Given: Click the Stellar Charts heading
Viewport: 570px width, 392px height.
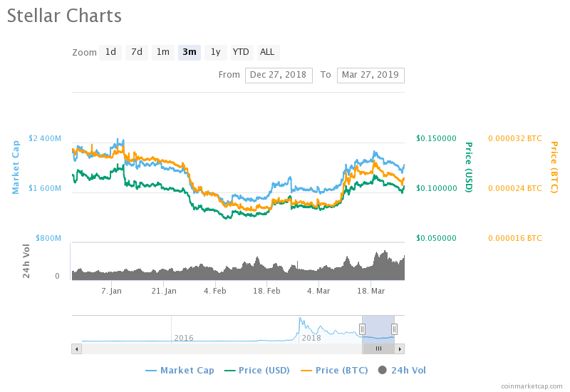Looking at the screenshot, I should (64, 16).
